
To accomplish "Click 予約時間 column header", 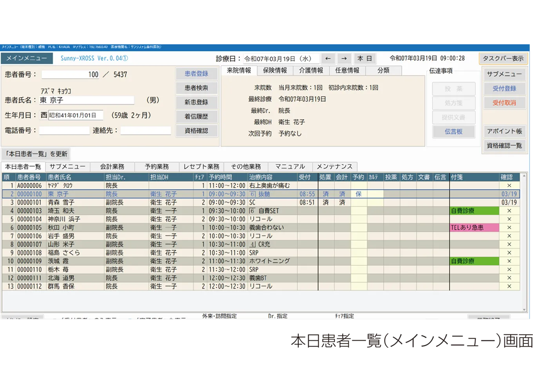I will coord(227,177).
